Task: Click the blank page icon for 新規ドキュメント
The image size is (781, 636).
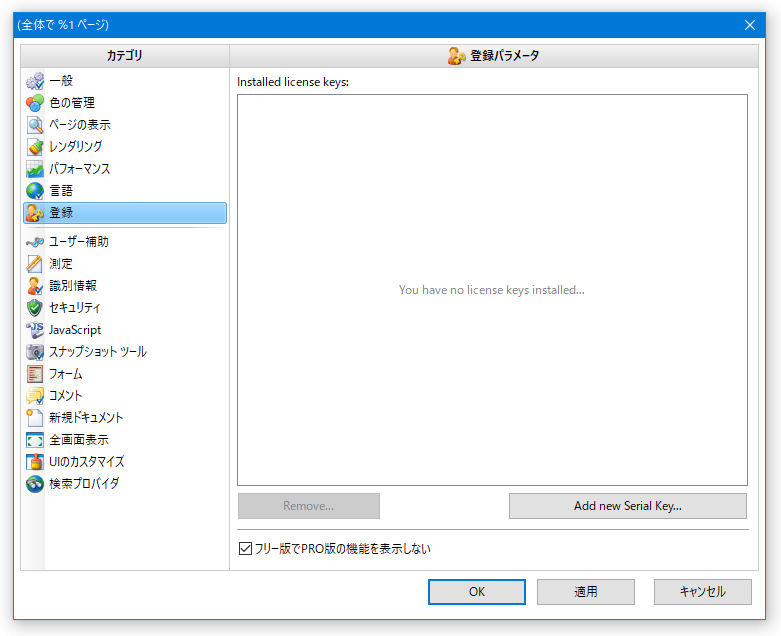Action: (x=35, y=418)
